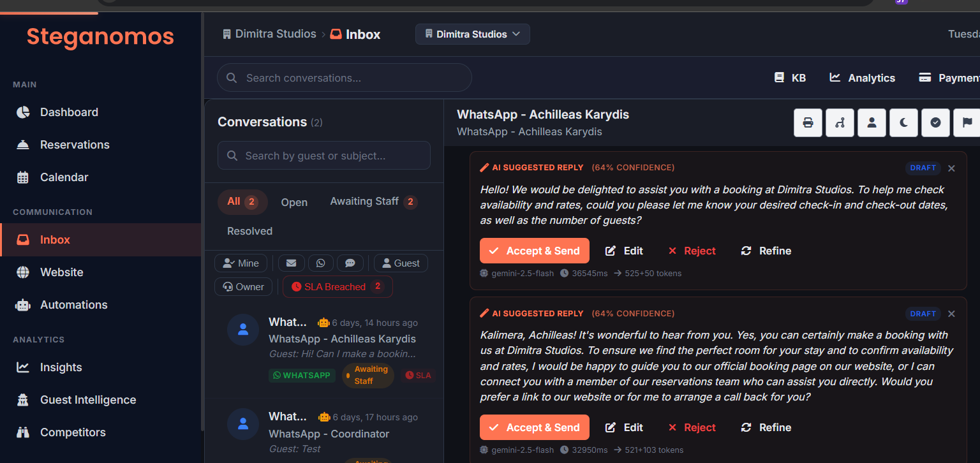Screen dimensions: 980x463
Task: Click the snooze moon icon button
Action: (x=903, y=122)
